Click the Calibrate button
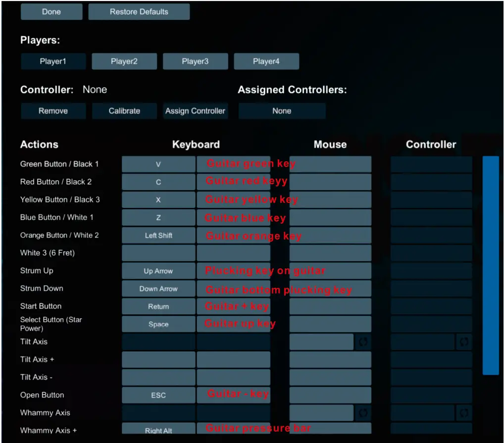Screen dimensions: 504x443 pos(124,111)
